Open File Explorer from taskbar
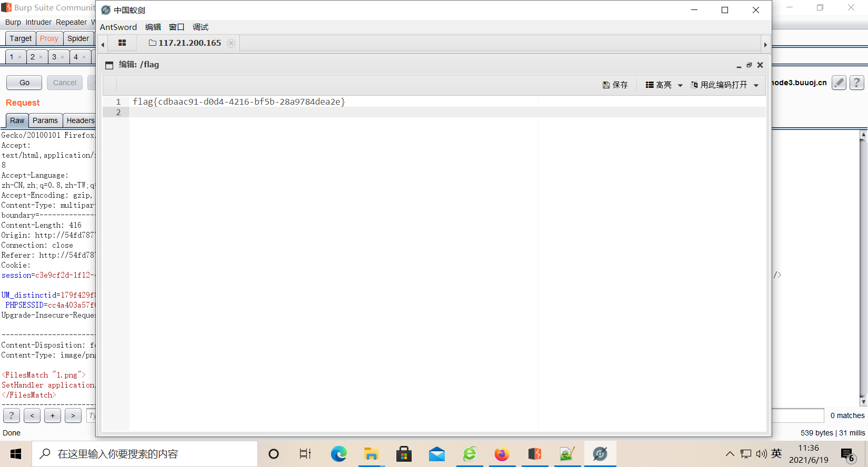Image resolution: width=868 pixels, height=467 pixels. [x=372, y=454]
